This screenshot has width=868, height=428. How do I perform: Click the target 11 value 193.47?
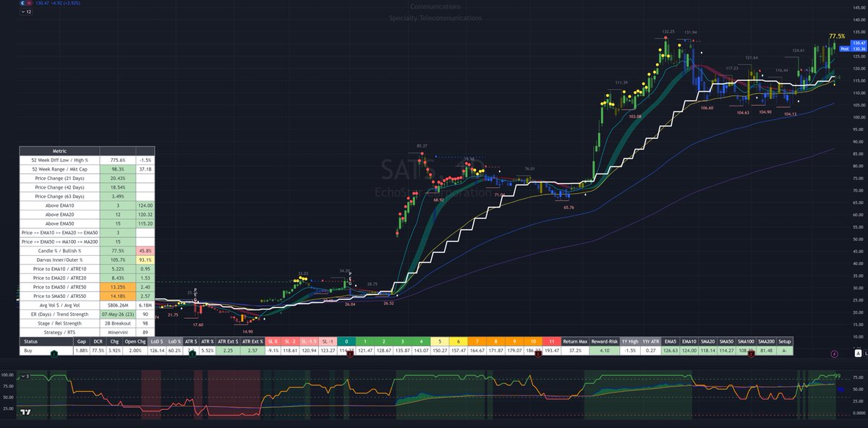click(552, 350)
